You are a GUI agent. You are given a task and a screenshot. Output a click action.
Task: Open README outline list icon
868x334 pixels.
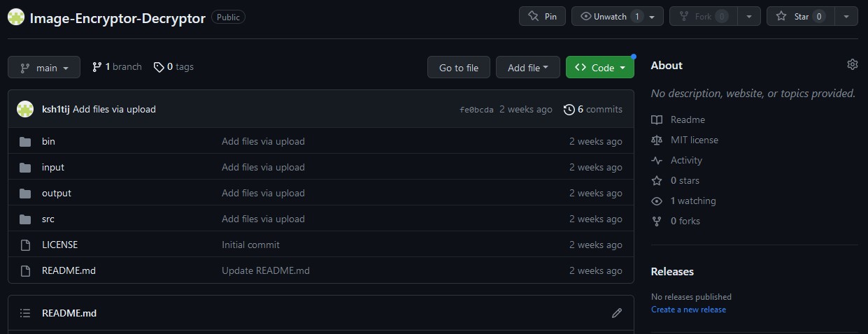25,313
